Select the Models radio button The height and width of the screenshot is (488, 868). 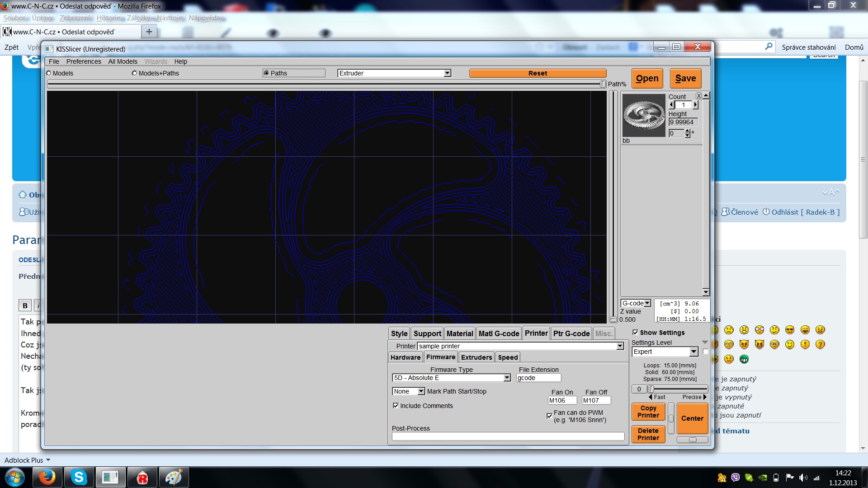pos(49,73)
